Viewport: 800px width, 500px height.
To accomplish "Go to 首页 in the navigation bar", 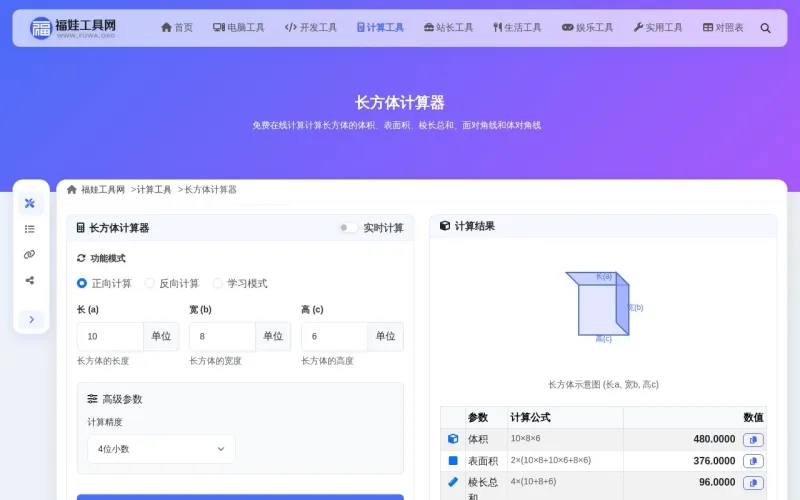I will (177, 28).
